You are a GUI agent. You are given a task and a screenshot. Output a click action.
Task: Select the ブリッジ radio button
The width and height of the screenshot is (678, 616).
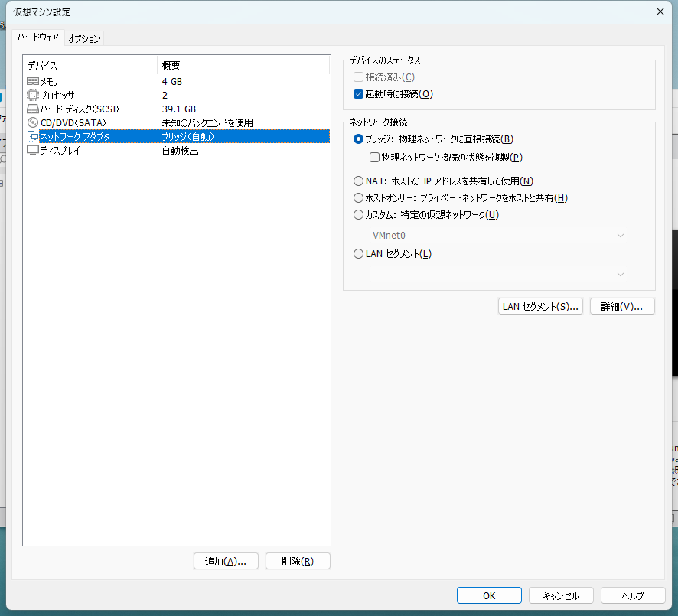click(x=358, y=139)
